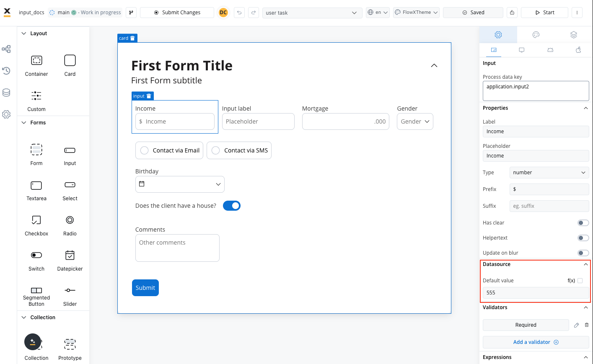Open the Type number dropdown

point(549,173)
